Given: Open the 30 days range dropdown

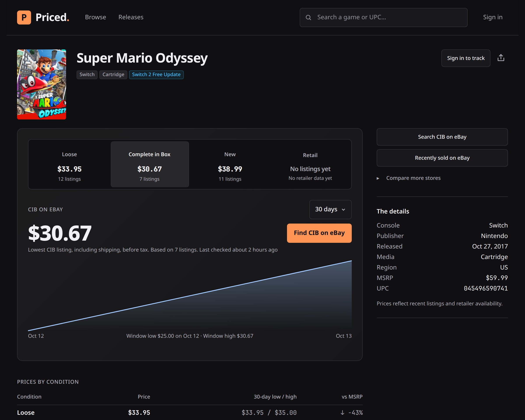Looking at the screenshot, I should tap(330, 209).
